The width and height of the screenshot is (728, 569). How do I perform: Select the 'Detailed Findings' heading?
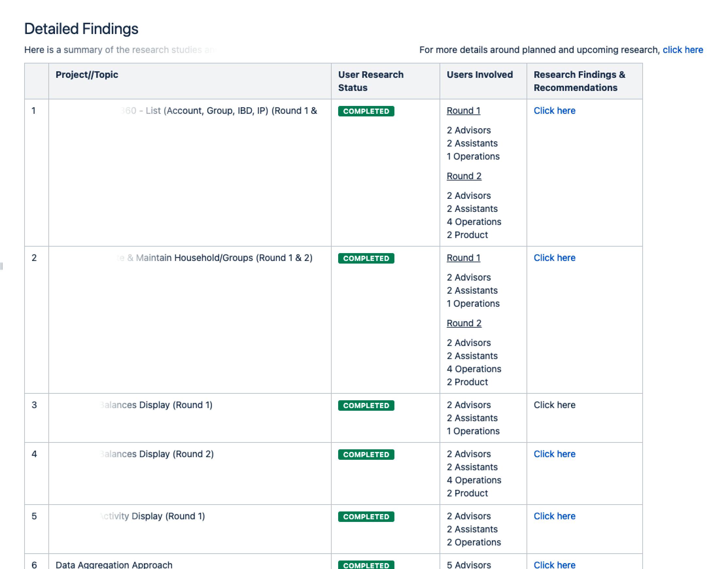click(81, 29)
